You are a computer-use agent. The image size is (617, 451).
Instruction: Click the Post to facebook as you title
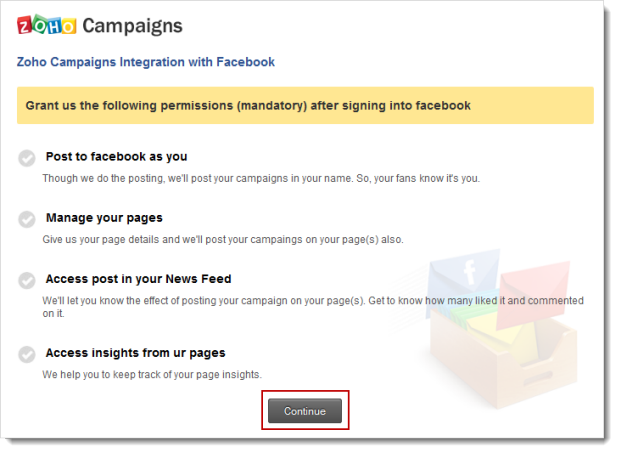click(116, 157)
